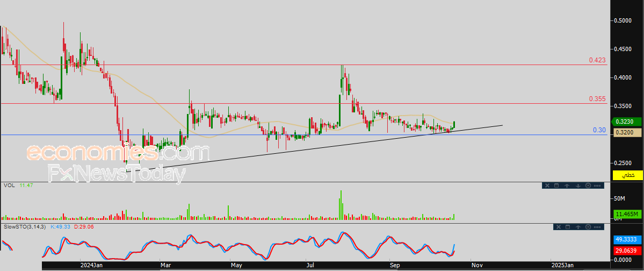Screen dimensions: 644x271
Task: Open more options for VOL pane
Action: [598, 186]
